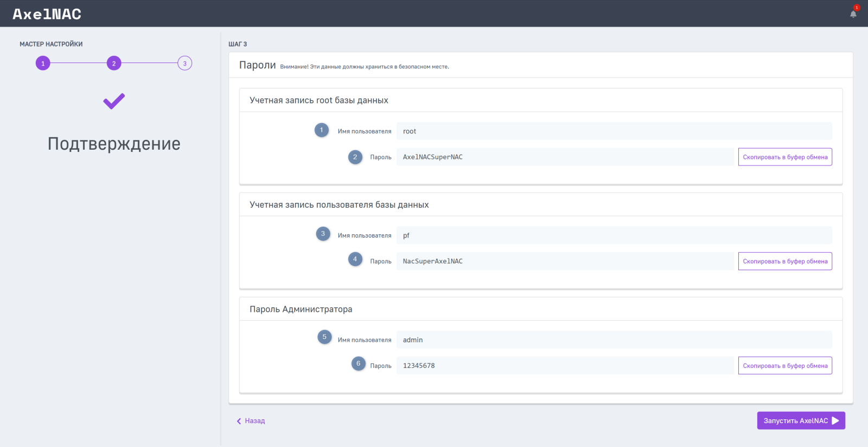
Task: Click the purple confirmation checkmark icon
Action: pos(114,101)
